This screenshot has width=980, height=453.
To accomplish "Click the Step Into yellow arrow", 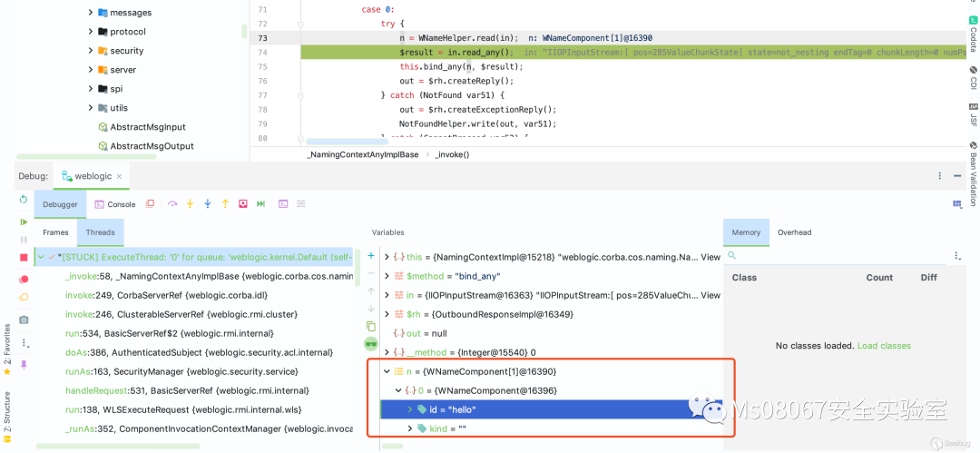I will 190,204.
